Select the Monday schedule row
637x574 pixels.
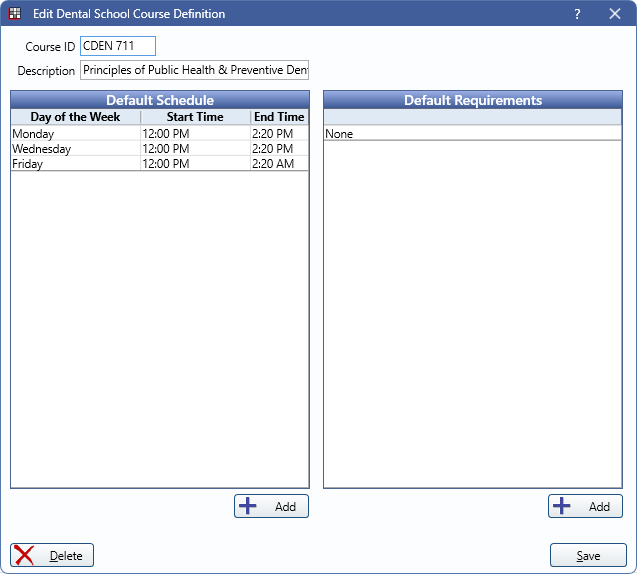[x=75, y=133]
